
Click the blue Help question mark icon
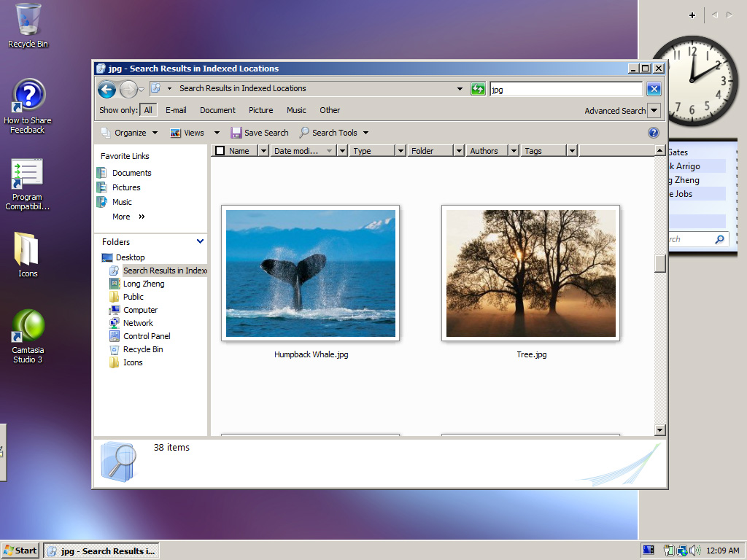click(654, 133)
